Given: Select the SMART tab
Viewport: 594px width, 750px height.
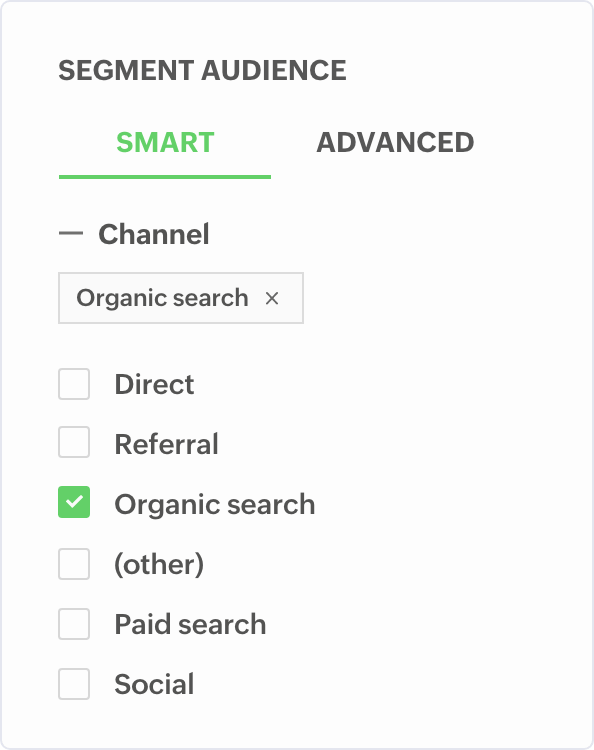Looking at the screenshot, I should pyautogui.click(x=165, y=143).
